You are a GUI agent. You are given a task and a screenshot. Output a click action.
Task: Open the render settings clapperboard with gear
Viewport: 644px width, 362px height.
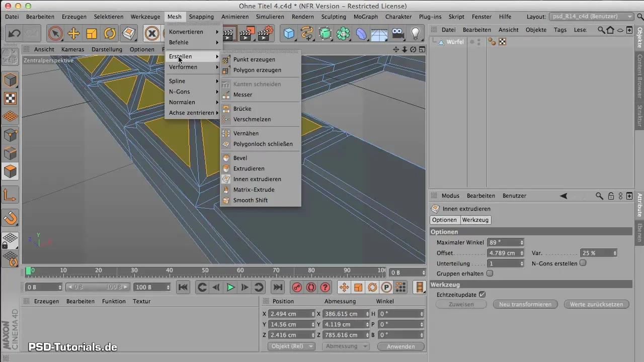click(265, 34)
